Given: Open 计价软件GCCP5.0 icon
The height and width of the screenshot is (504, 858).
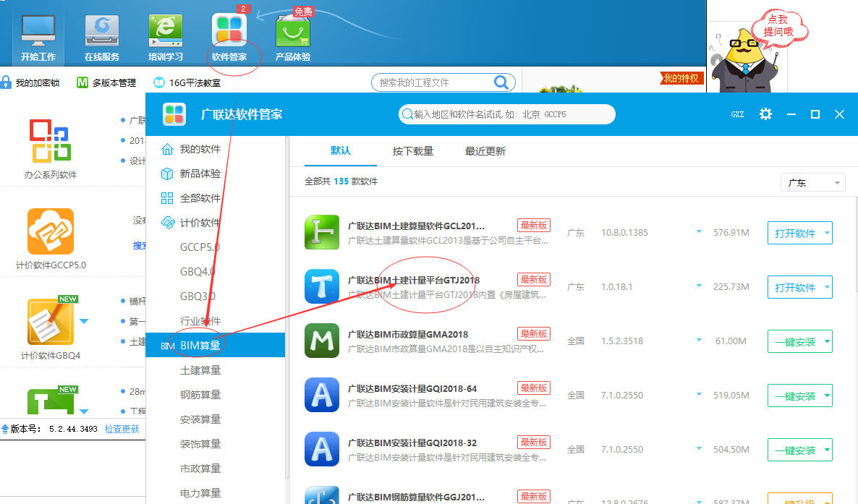Looking at the screenshot, I should (51, 231).
